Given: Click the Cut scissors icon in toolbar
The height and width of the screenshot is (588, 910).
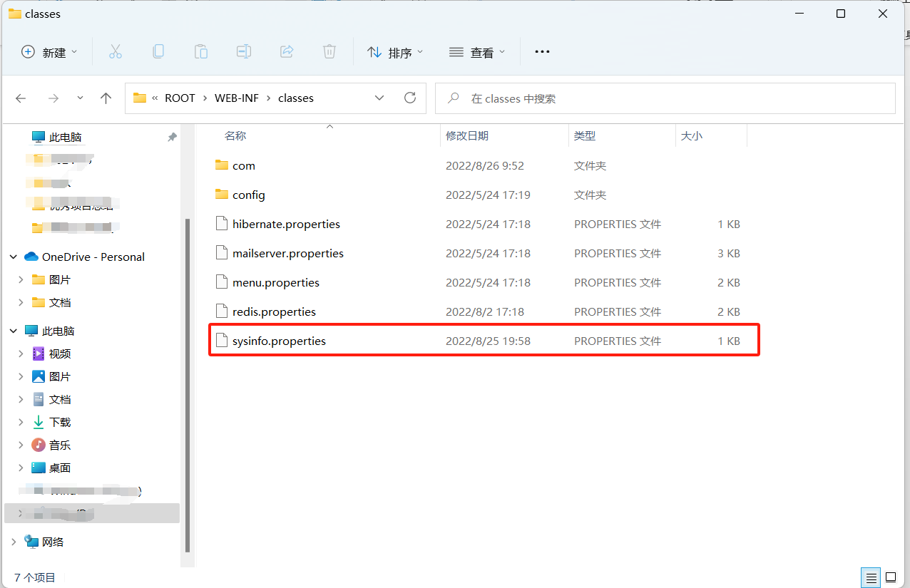Looking at the screenshot, I should 116,52.
